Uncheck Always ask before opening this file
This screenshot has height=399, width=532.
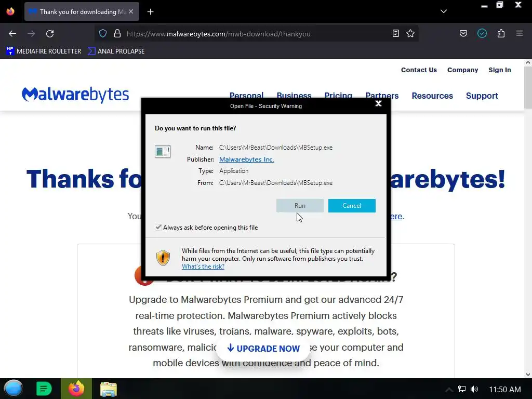tap(158, 227)
